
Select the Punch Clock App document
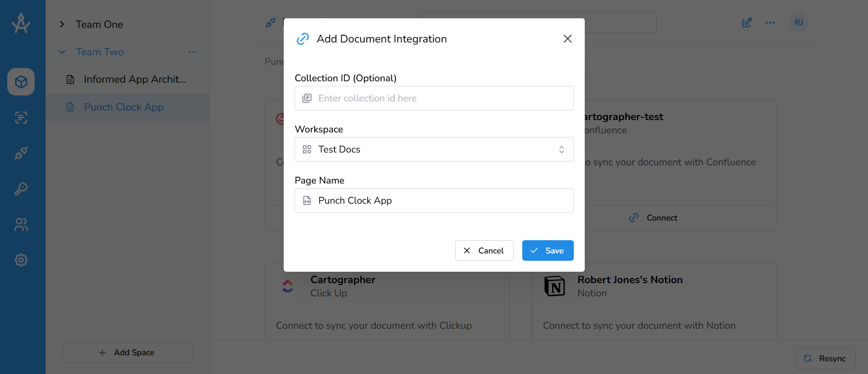pyautogui.click(x=124, y=107)
